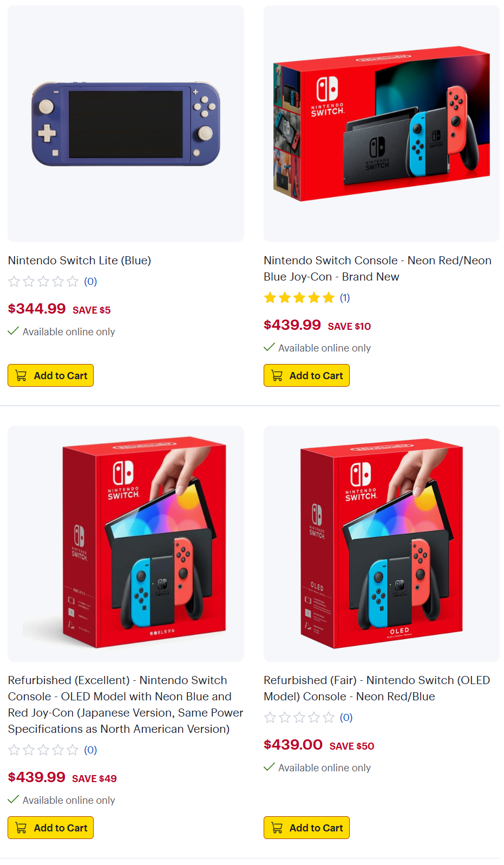Click the cart icon in Switch Lite's button
Screen dimensions: 504x865
[21, 375]
